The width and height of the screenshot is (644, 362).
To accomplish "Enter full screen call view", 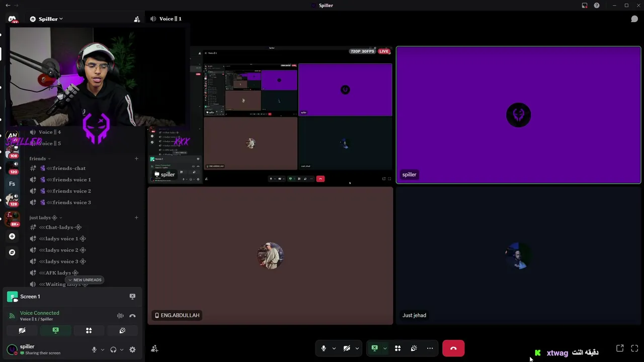I will click(634, 348).
